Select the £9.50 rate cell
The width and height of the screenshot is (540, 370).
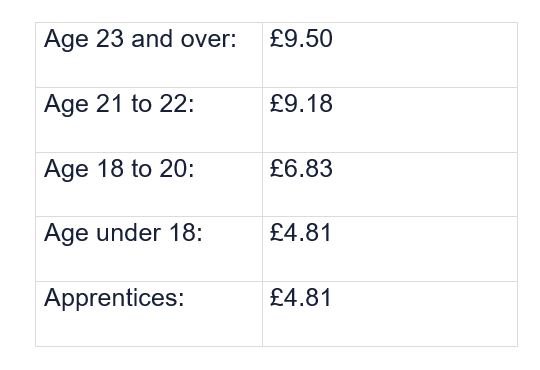(x=390, y=55)
